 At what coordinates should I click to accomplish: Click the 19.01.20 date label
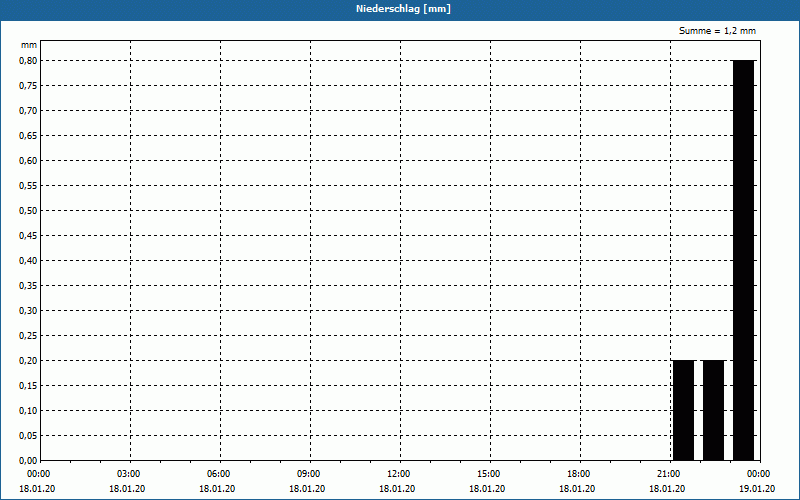tap(757, 489)
